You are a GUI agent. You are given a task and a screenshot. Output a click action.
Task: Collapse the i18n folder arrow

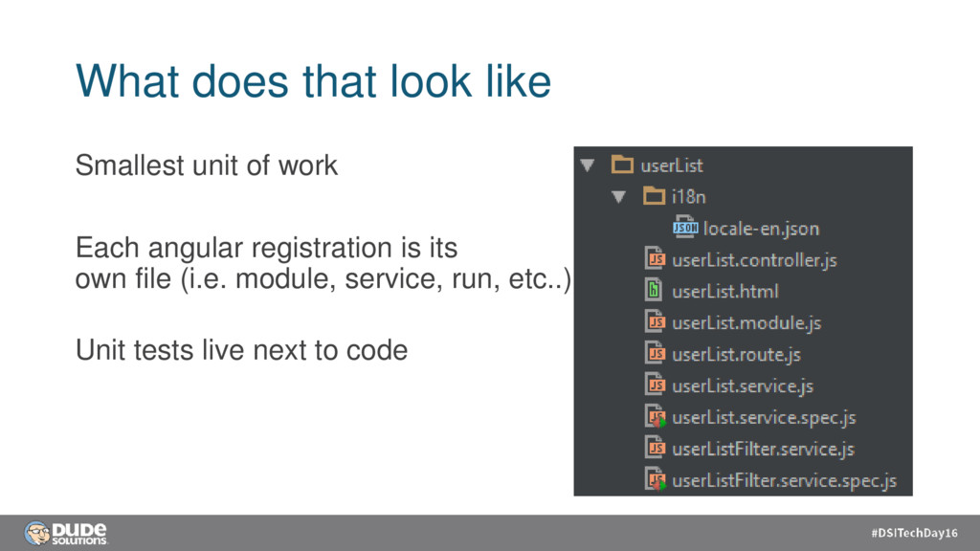tap(619, 197)
